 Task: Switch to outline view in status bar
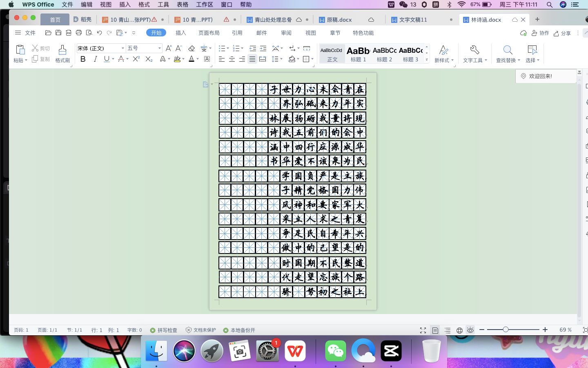[x=448, y=330]
